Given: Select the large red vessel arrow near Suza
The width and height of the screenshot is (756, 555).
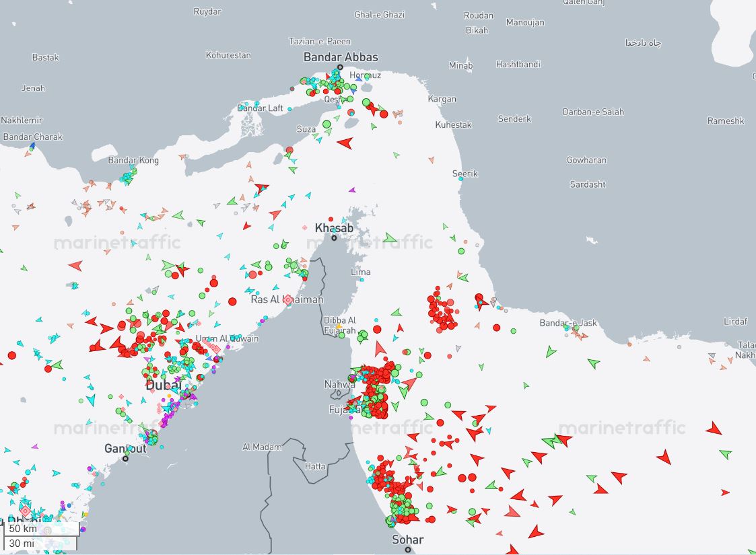Looking at the screenshot, I should (x=345, y=143).
